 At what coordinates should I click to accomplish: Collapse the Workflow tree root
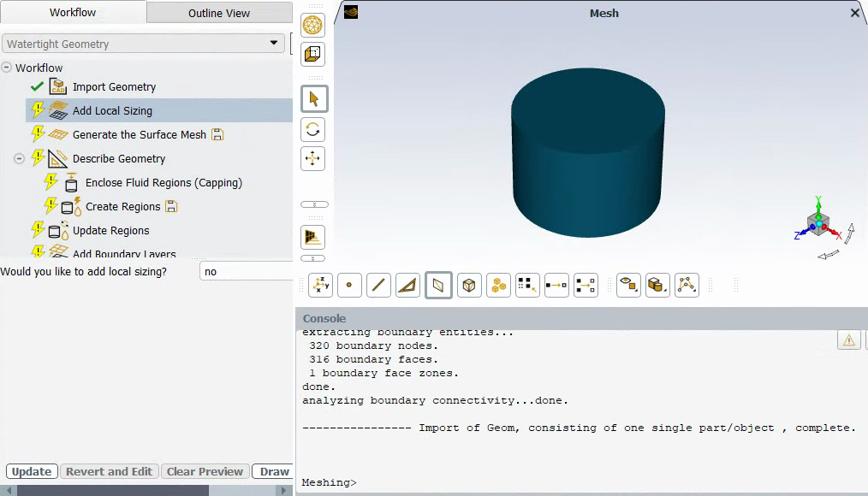7,68
